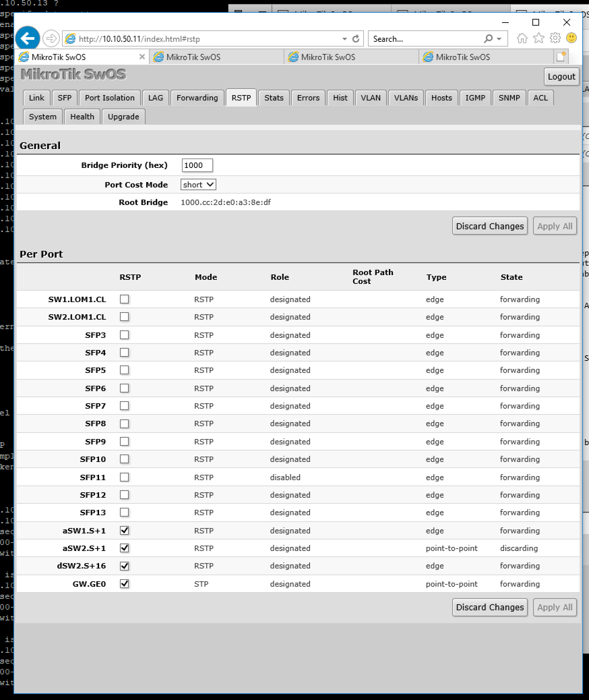Screen dimensions: 589x700
Task: Open the ACL tab
Action: [540, 98]
